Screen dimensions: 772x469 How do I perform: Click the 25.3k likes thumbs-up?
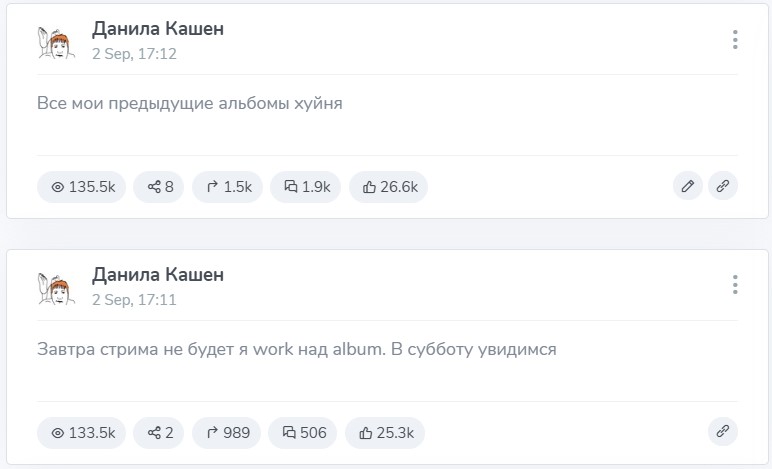tap(386, 432)
